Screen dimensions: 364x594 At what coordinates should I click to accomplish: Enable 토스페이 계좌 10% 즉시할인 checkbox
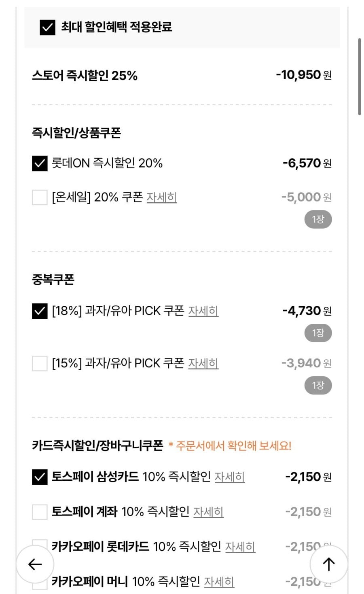click(40, 512)
